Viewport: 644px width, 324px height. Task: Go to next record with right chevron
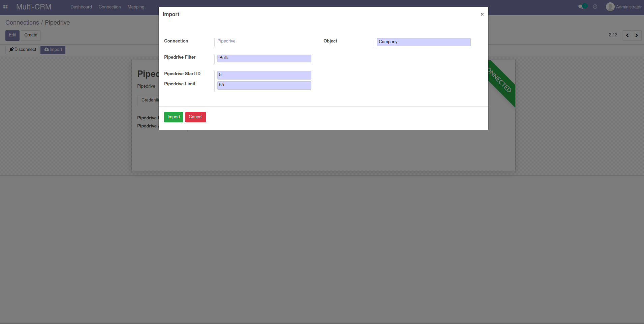pyautogui.click(x=637, y=35)
